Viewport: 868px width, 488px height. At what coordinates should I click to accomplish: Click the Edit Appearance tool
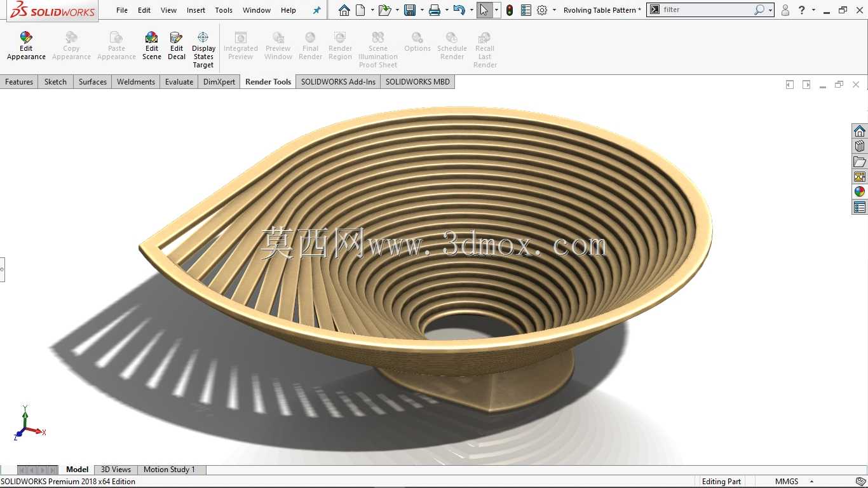tap(26, 46)
